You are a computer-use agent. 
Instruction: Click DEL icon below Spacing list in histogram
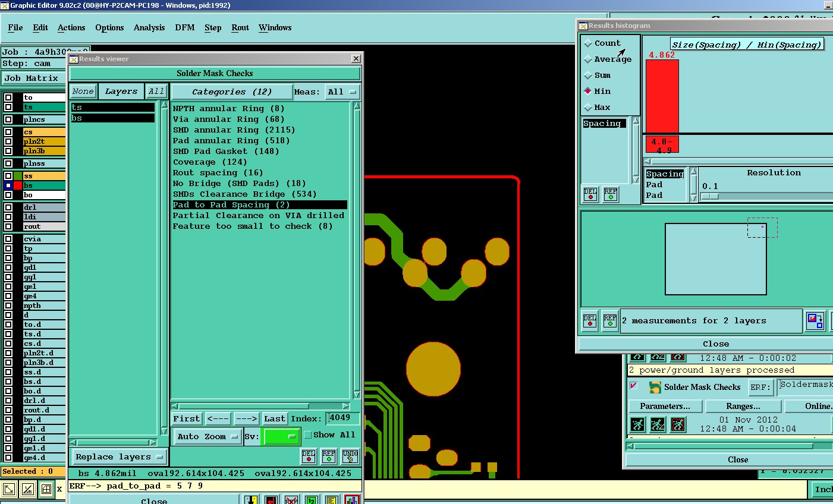pos(590,194)
